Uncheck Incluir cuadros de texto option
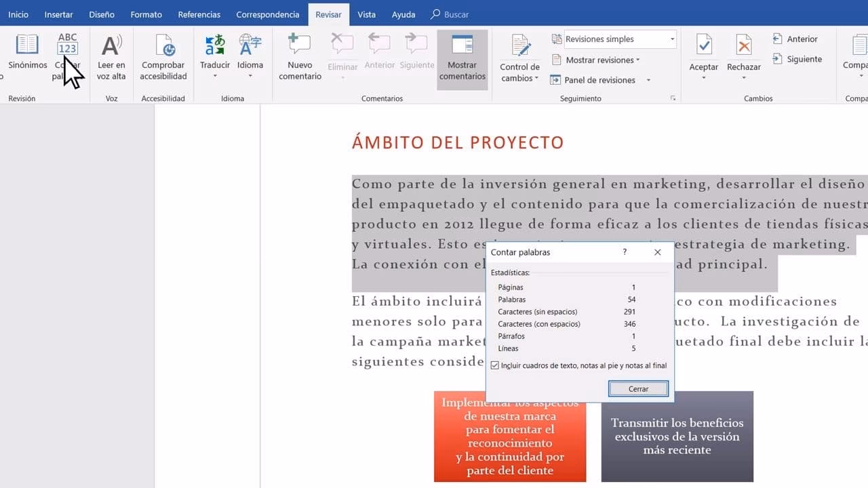868x488 pixels. click(x=495, y=365)
